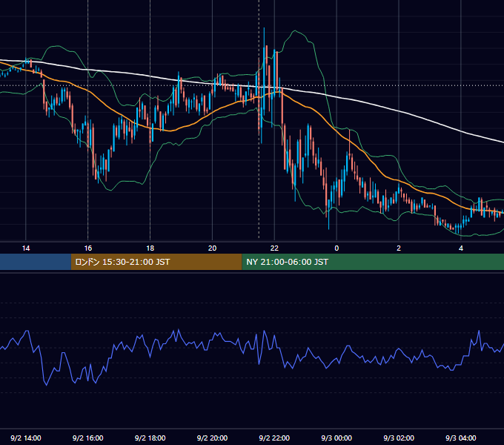Click the 9/2 22:00 date label

point(274,438)
